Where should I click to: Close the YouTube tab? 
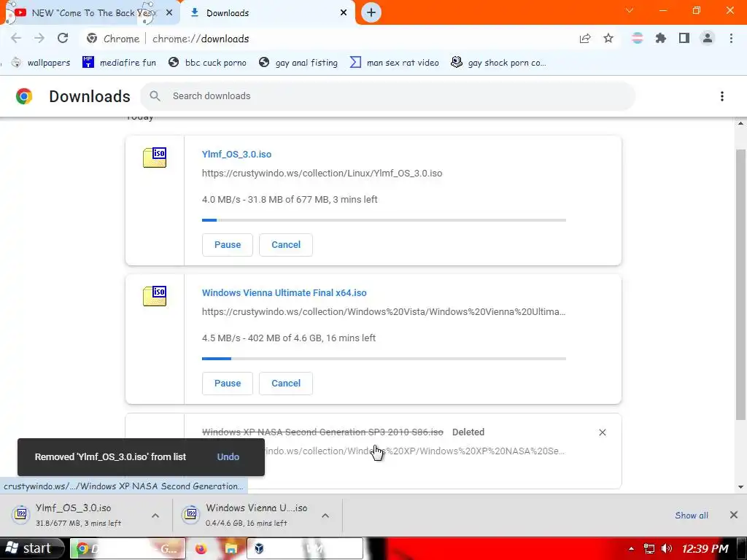coord(169,13)
